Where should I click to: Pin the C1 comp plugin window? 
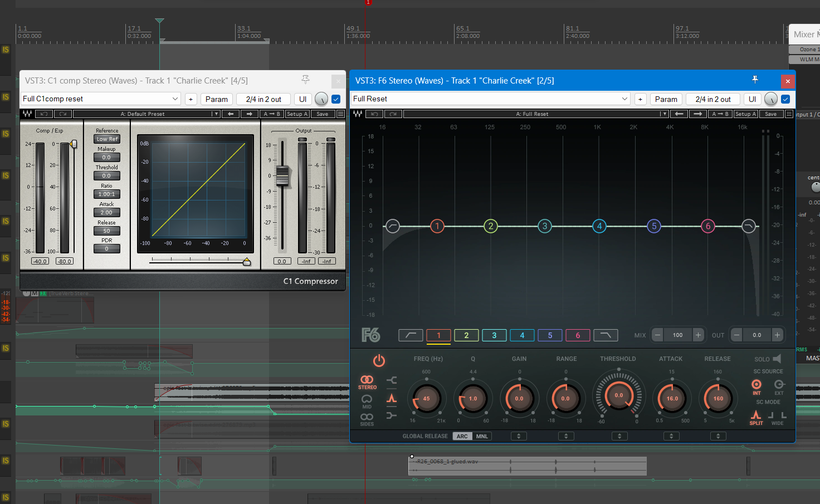[305, 80]
